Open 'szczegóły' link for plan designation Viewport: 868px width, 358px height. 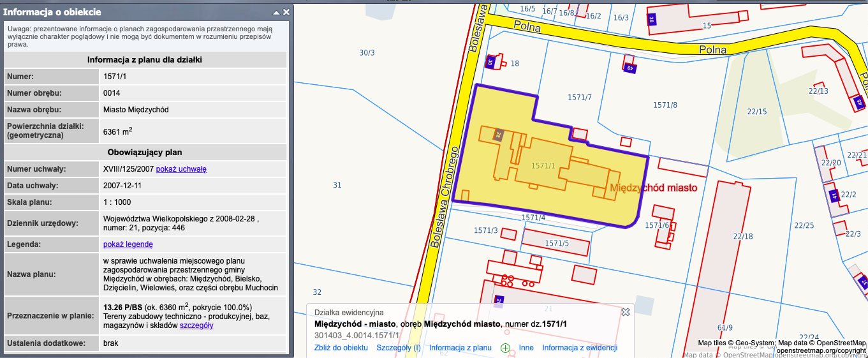(x=196, y=325)
